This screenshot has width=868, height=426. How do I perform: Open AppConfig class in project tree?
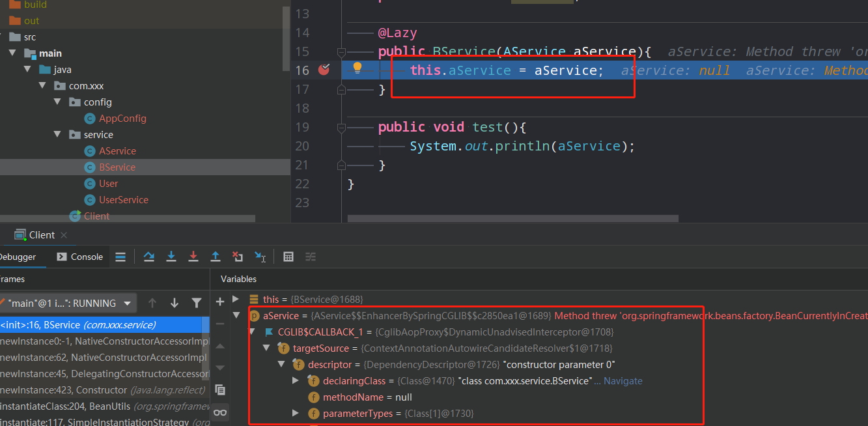tap(122, 119)
